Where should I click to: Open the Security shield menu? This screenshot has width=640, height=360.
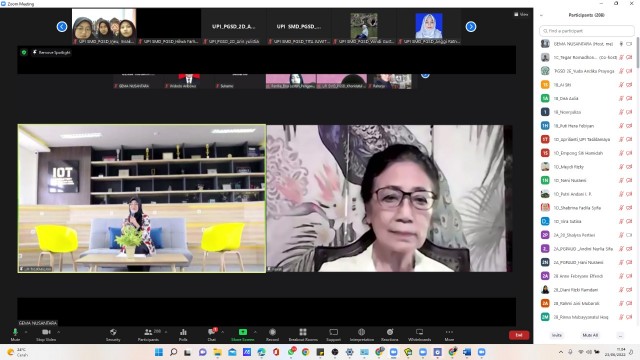(113, 334)
